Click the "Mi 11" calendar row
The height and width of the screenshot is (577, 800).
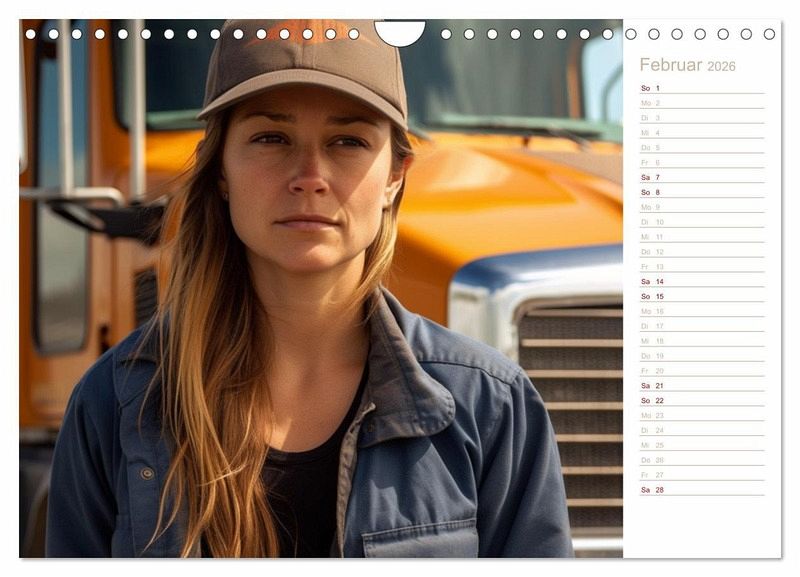(702, 237)
